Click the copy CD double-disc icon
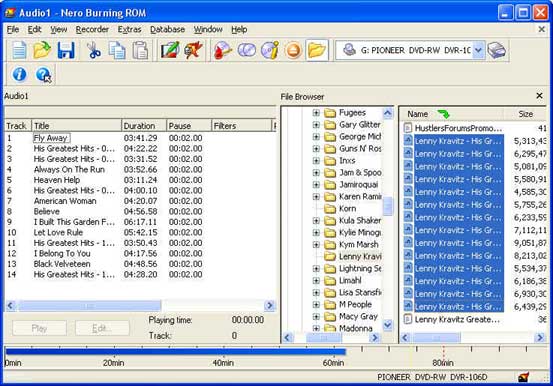 (x=247, y=50)
